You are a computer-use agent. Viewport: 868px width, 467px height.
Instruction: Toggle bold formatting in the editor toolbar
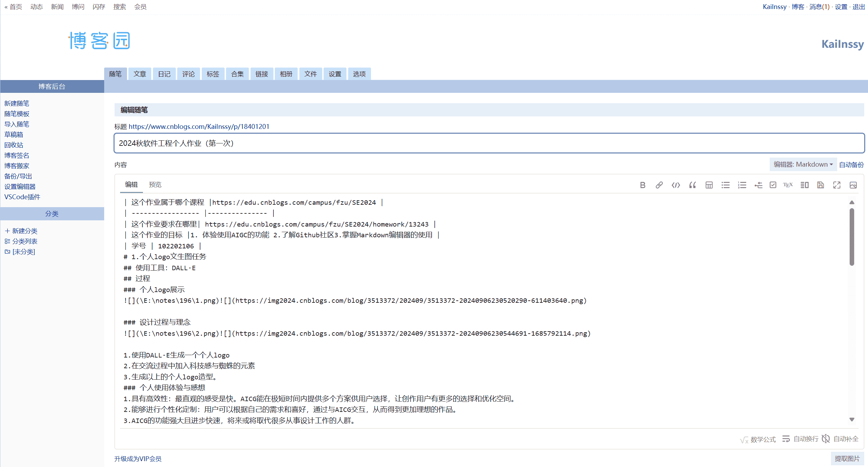tap(642, 185)
